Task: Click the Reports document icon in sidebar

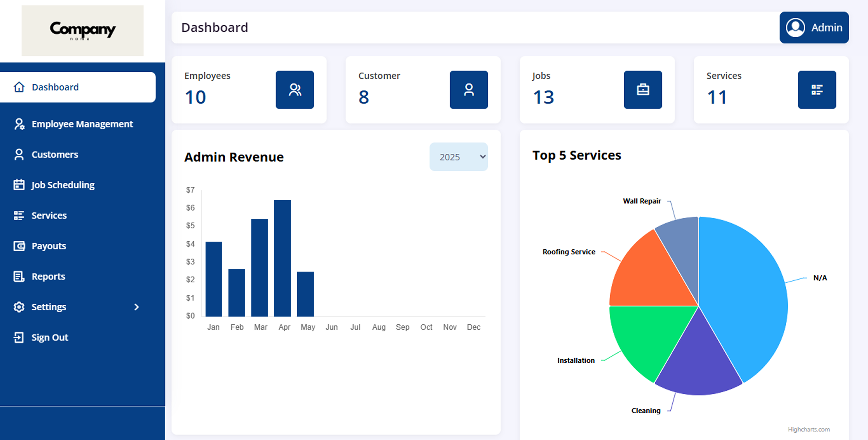Action: pos(19,276)
